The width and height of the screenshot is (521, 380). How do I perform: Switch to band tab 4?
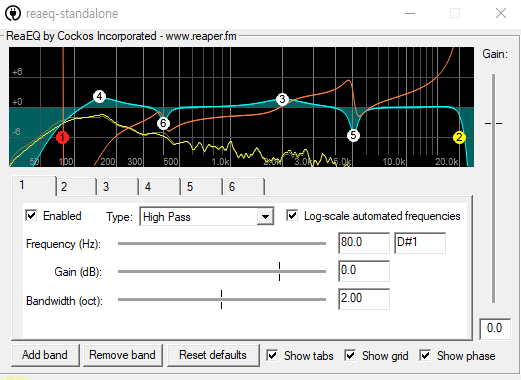[160, 187]
